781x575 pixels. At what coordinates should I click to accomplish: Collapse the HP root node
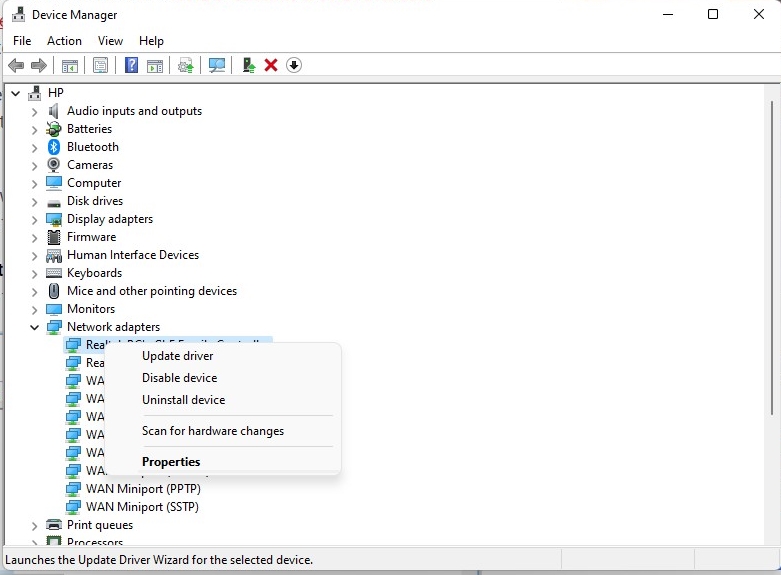point(15,93)
